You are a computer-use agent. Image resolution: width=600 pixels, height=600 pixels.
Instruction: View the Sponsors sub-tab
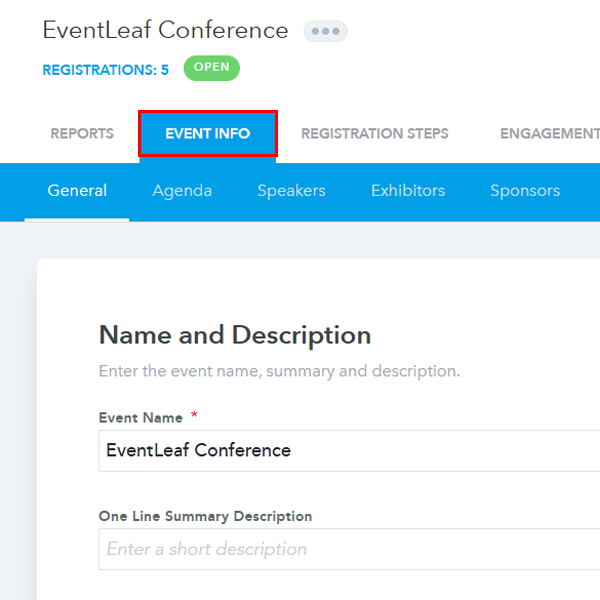pyautogui.click(x=525, y=191)
